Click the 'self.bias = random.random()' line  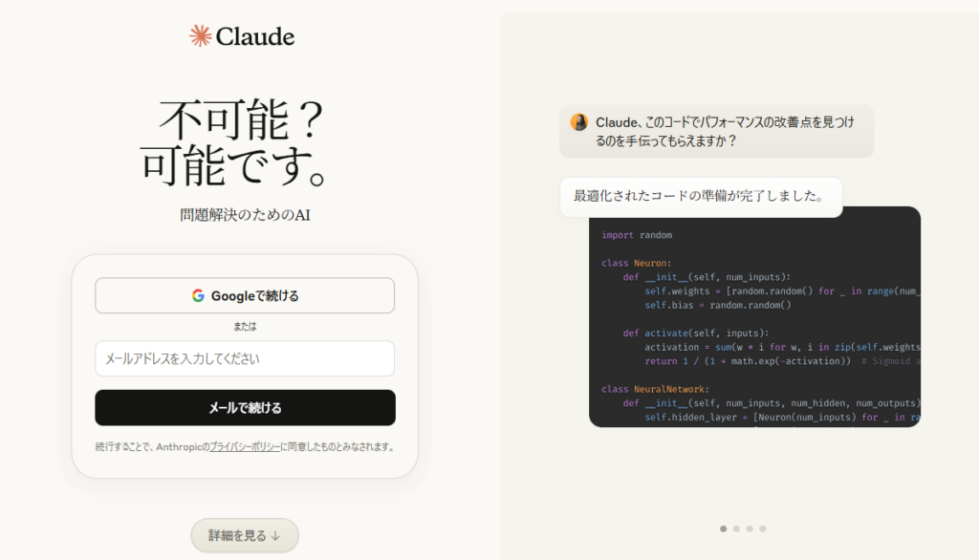tap(717, 305)
